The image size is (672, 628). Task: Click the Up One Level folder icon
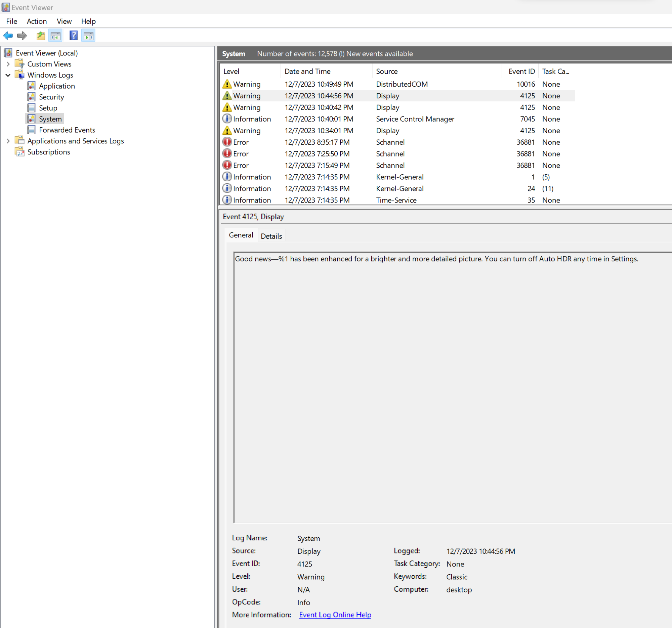click(x=41, y=36)
